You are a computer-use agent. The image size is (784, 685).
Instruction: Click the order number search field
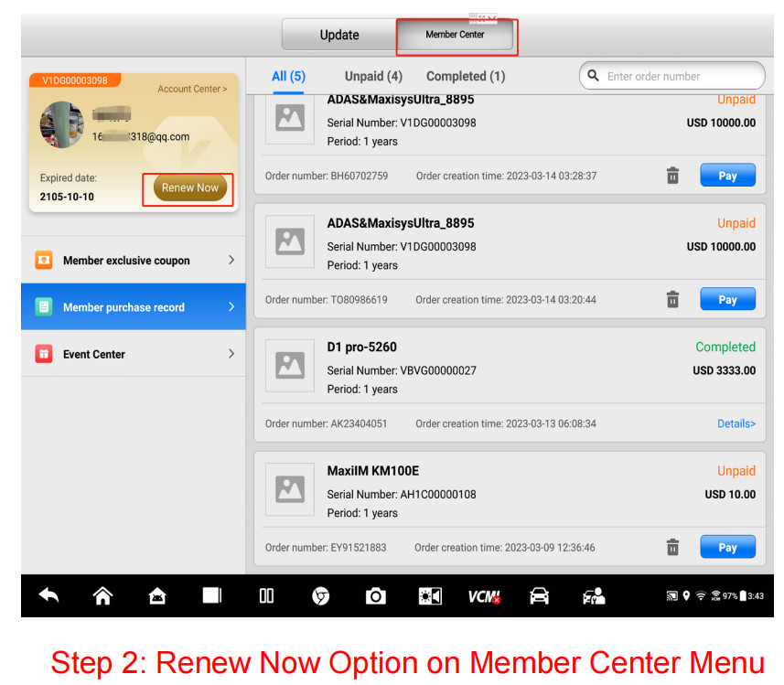click(x=672, y=76)
